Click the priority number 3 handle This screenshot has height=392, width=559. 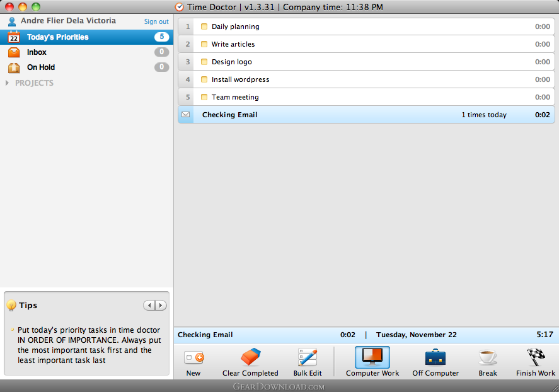[x=186, y=62]
